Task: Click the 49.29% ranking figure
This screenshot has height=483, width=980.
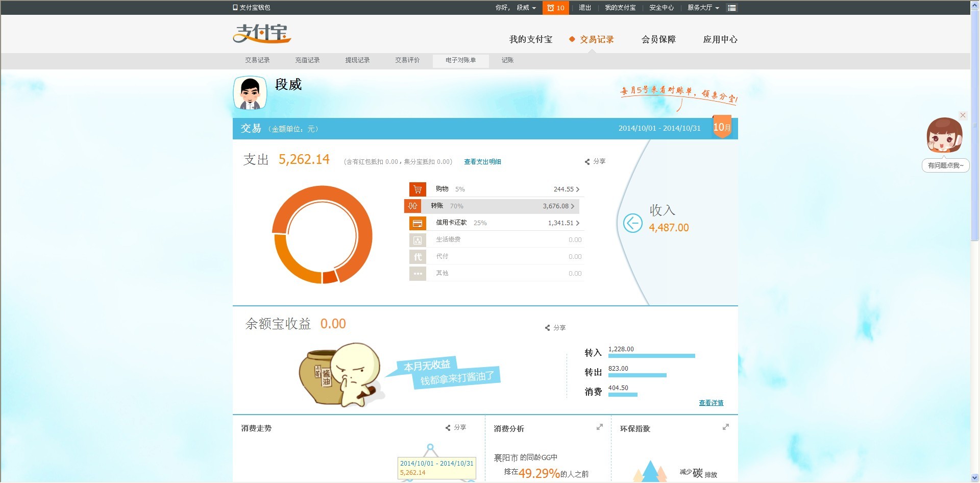Action: [539, 473]
